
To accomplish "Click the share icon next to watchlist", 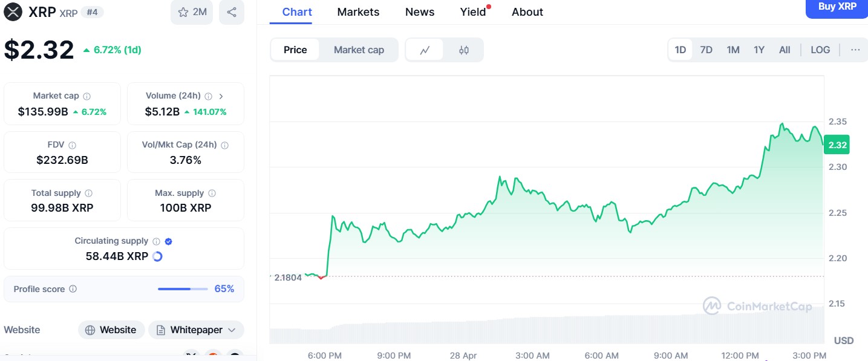I will click(x=232, y=12).
